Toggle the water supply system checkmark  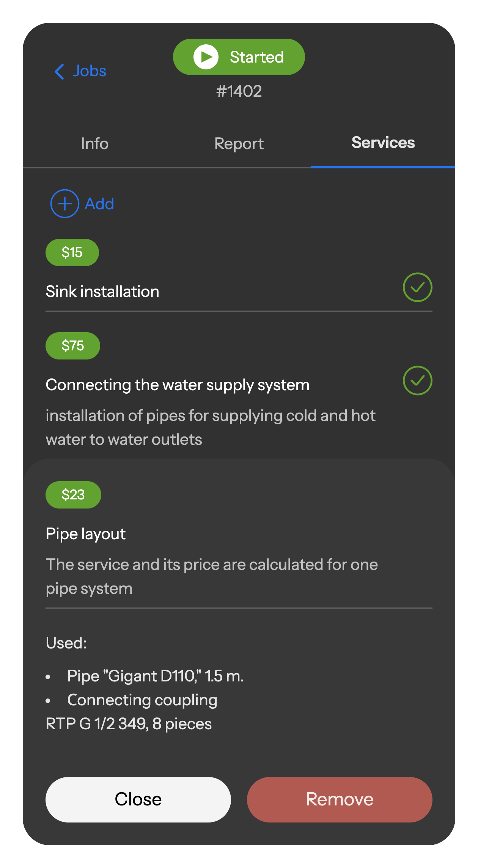coord(417,381)
